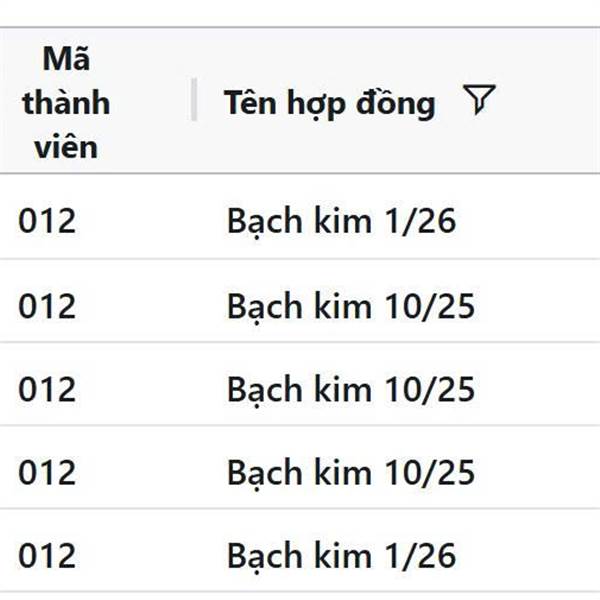Click the Tên hợp đồng column header text
The height and width of the screenshot is (600, 600).
tap(329, 103)
